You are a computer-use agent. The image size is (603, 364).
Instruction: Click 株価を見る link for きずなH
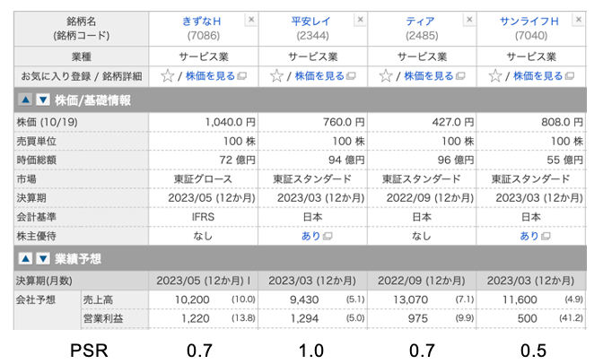tap(210, 76)
